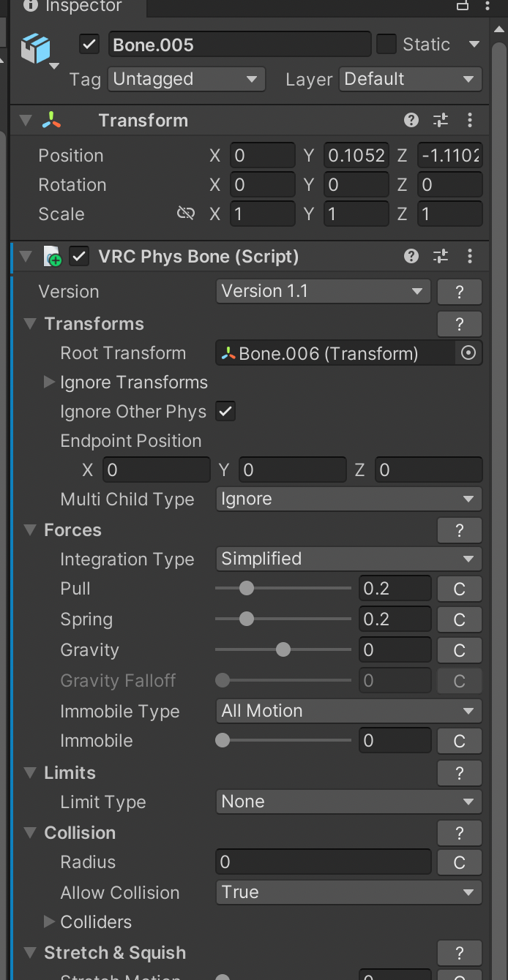Collapse the Transform component foldout

[x=26, y=121]
